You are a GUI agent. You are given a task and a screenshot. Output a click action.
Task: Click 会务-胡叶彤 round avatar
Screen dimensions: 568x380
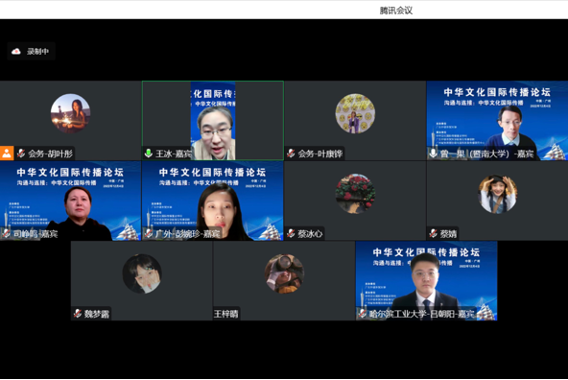[x=70, y=113]
